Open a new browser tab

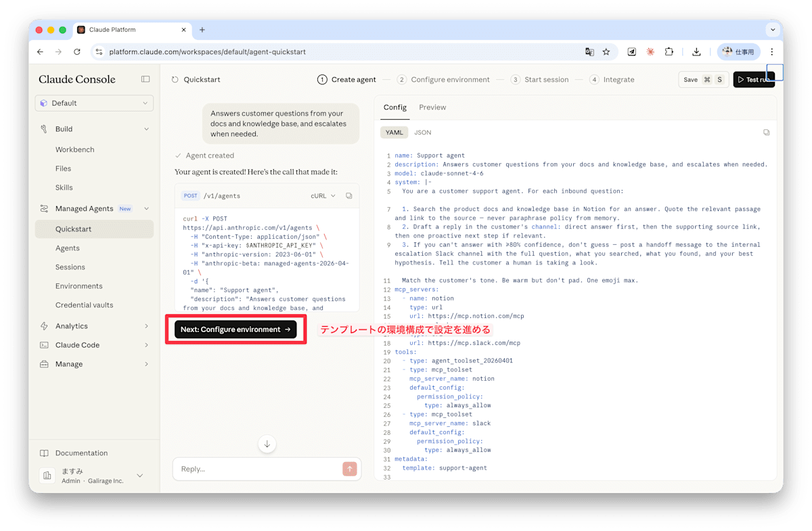tap(202, 30)
